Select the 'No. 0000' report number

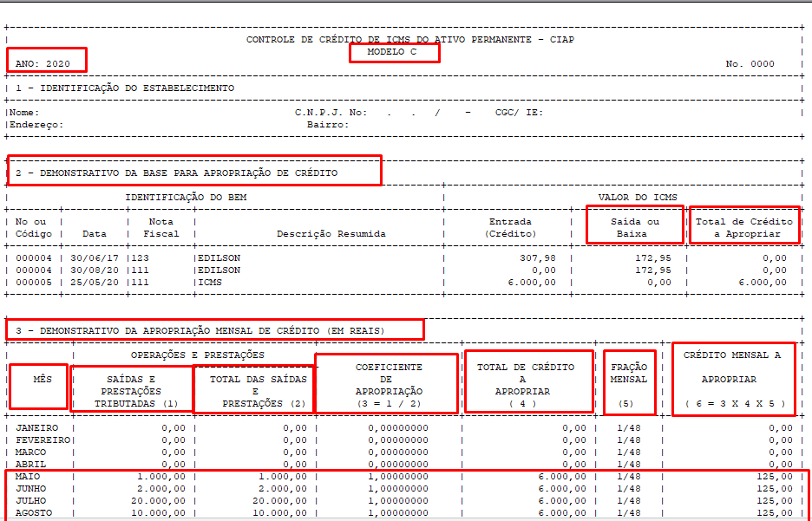(750, 64)
